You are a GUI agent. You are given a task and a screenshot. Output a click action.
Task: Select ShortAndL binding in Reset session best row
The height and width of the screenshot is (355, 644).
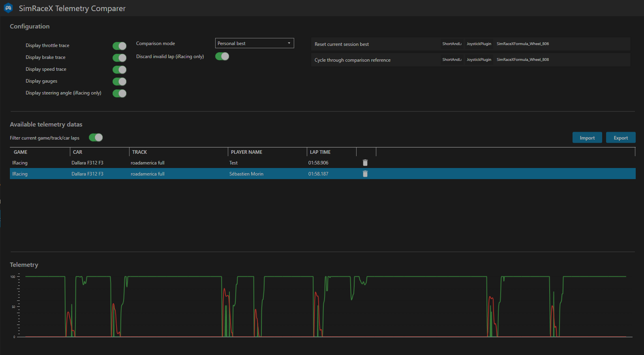[452, 44]
